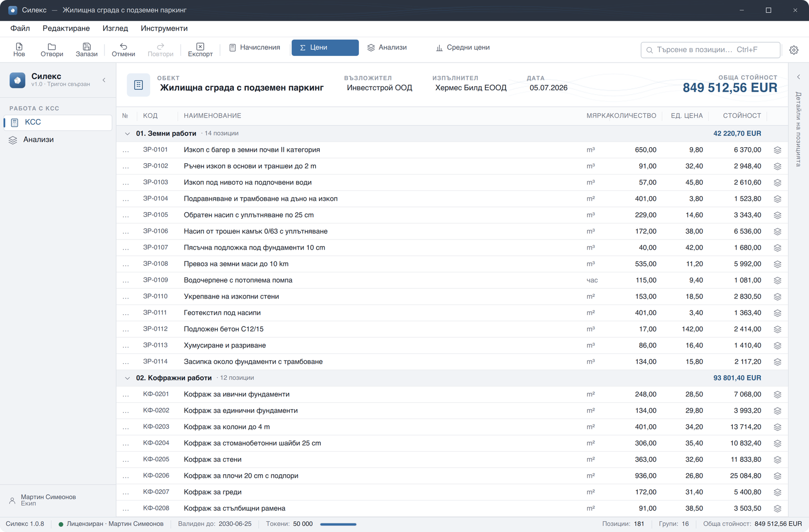
Task: Open the Изглед menu
Action: point(115,28)
